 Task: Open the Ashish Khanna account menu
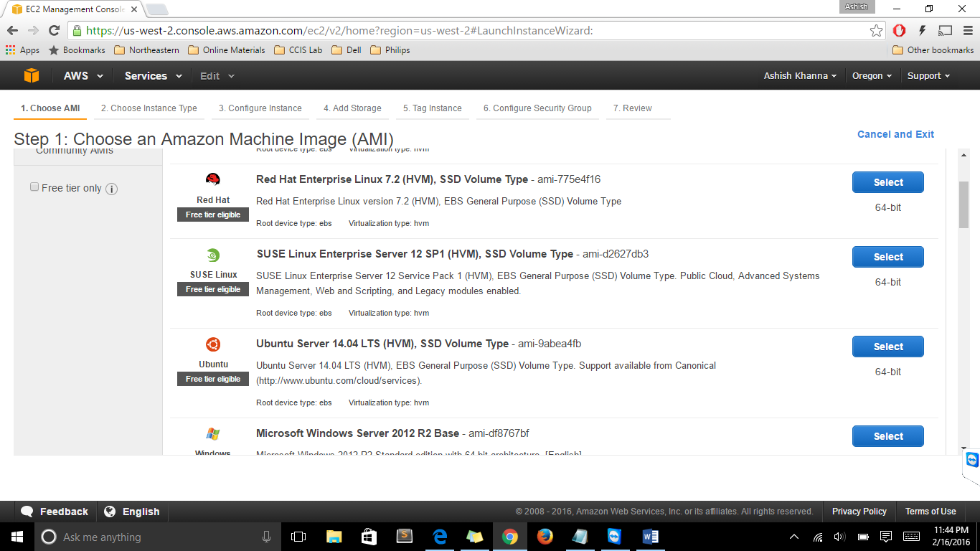tap(800, 75)
